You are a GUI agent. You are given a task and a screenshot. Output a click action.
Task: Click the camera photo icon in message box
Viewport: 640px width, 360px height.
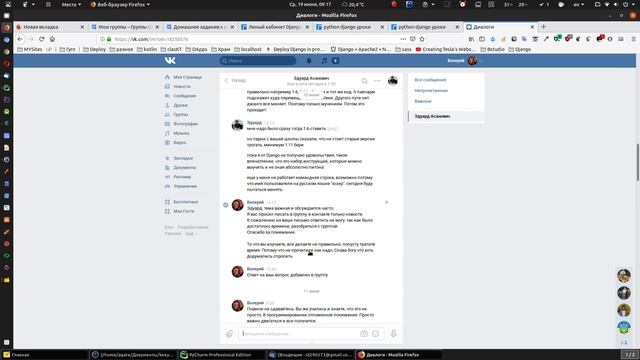tap(364, 334)
